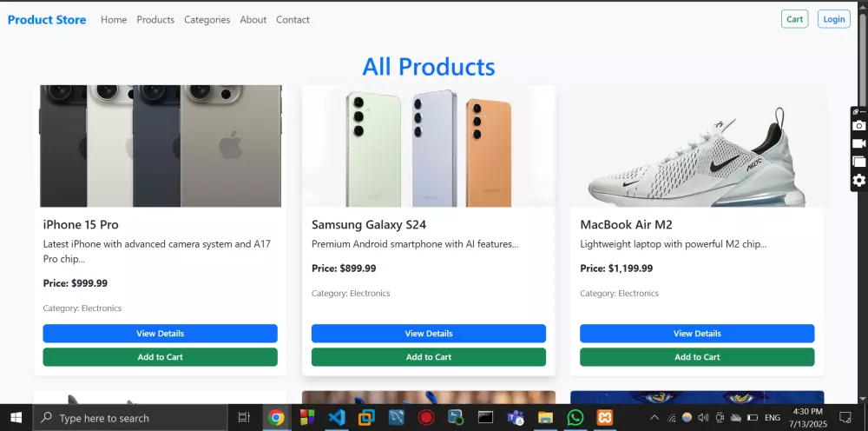Click the camera screenshot icon
This screenshot has height=431, width=868.
(858, 126)
